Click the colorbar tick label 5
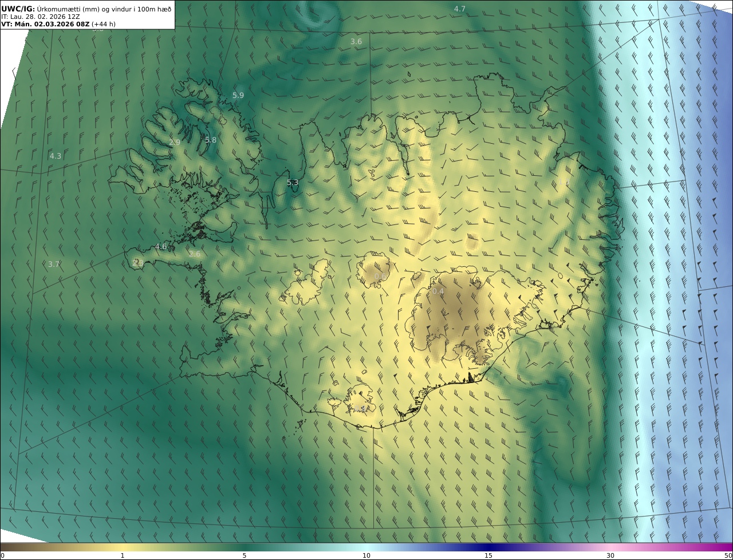 tap(245, 555)
